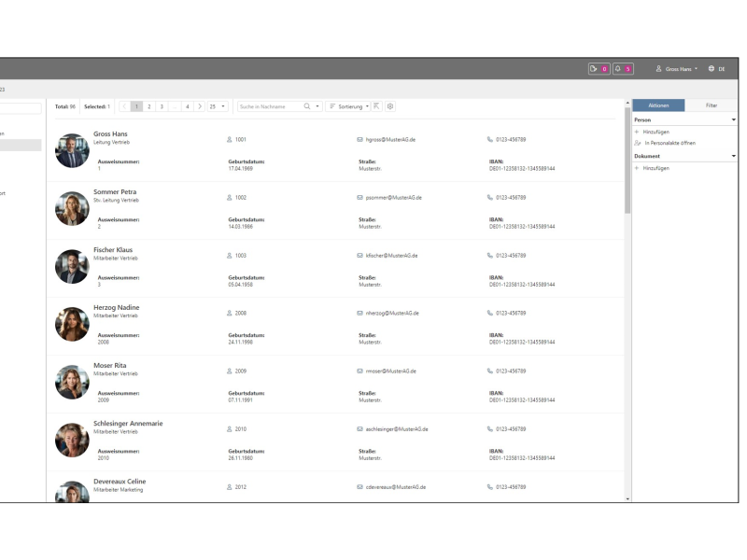Image resolution: width=747 pixels, height=560 pixels.
Task: Go to the next page with right arrow
Action: pyautogui.click(x=200, y=106)
